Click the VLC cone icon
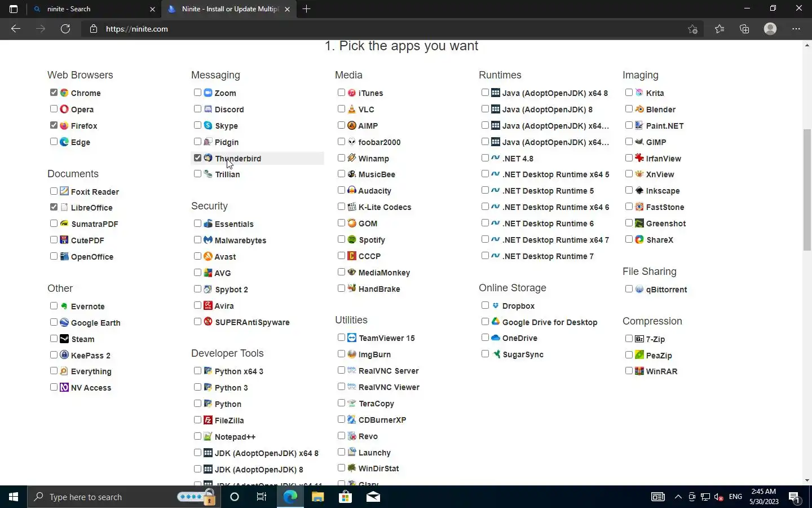The height and width of the screenshot is (508, 812). (x=352, y=109)
